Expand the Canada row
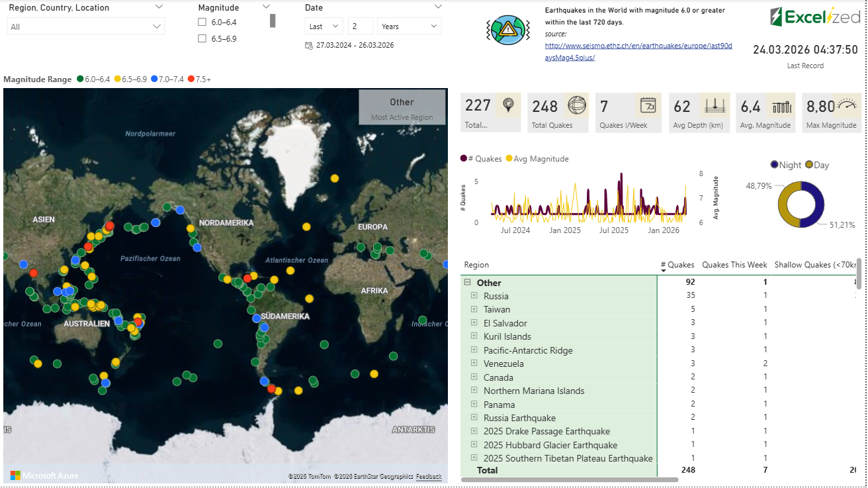This screenshot has width=868, height=488. pos(474,377)
